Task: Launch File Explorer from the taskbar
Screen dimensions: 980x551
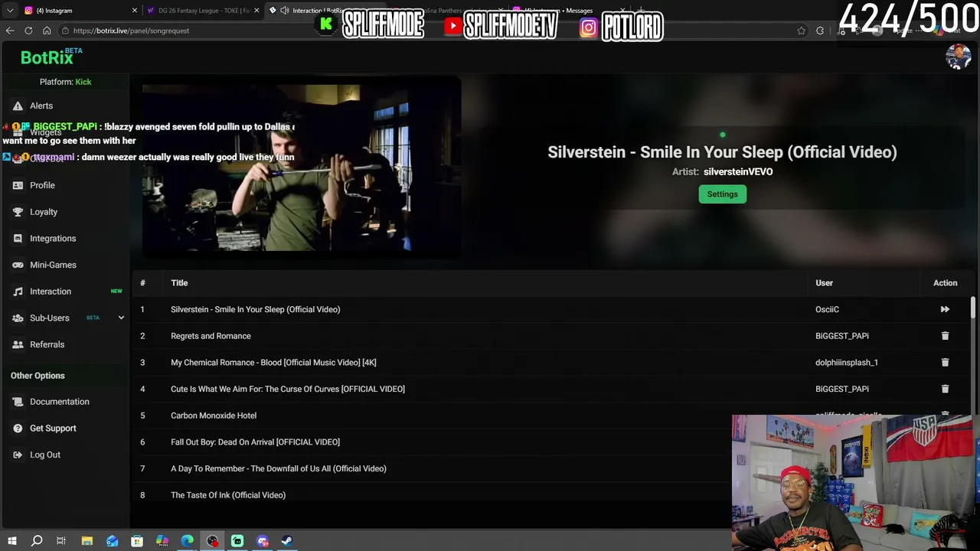Action: pos(87,541)
